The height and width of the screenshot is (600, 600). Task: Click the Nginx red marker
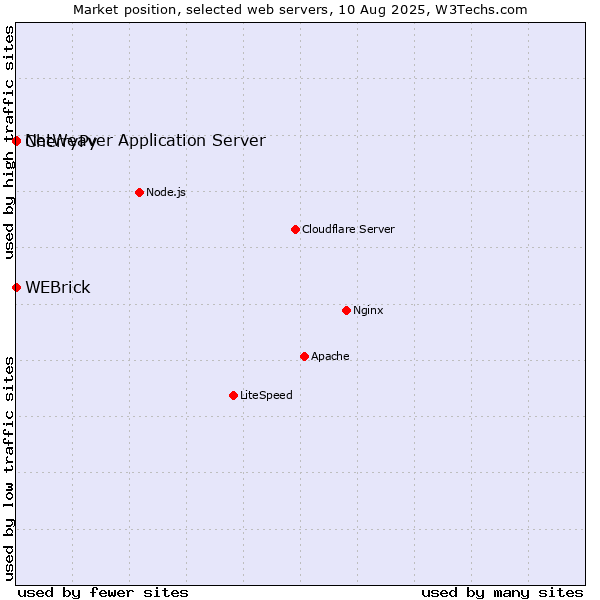coord(346,310)
